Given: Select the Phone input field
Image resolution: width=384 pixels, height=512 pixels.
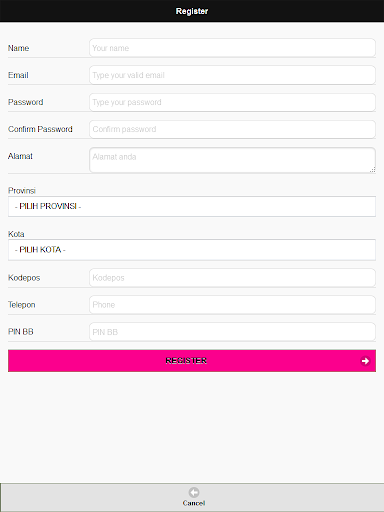Looking at the screenshot, I should coord(232,305).
